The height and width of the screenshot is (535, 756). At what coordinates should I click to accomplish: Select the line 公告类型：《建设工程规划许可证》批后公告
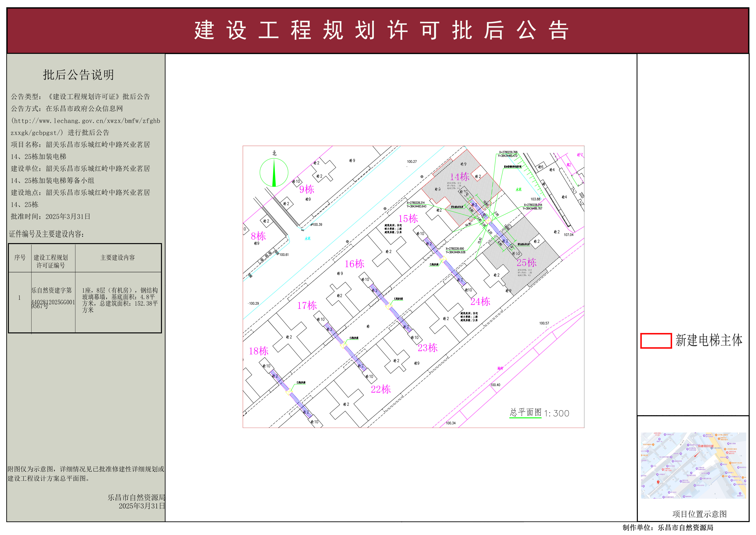click(80, 96)
